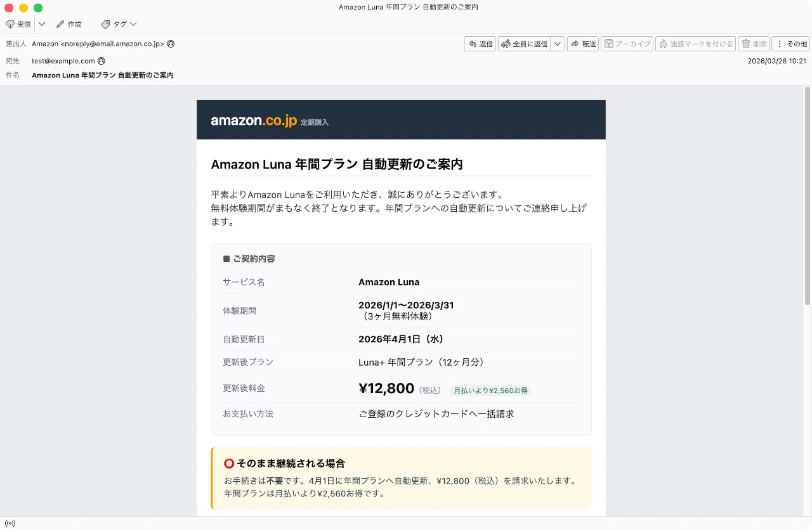Screen dimensions: 812x530
Task: Click the 削除 (Delete) button
Action: point(754,44)
